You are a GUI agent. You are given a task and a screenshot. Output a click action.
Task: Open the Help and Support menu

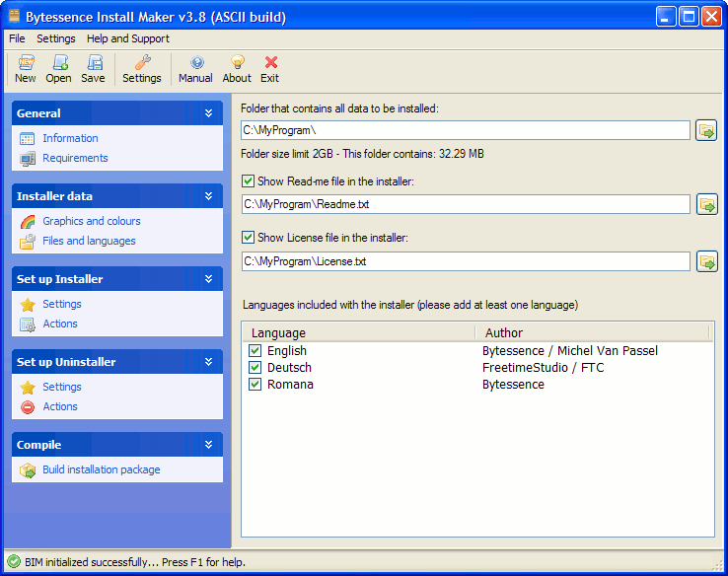(x=128, y=38)
